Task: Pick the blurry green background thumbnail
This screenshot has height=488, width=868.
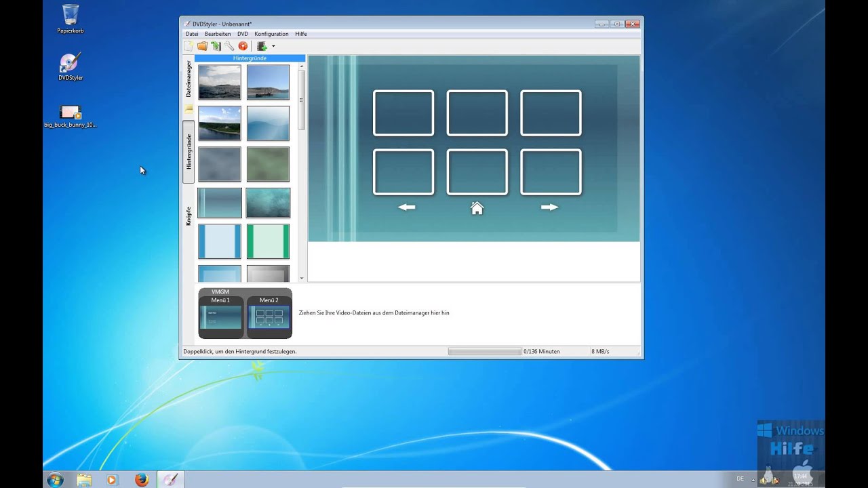Action: coord(268,164)
